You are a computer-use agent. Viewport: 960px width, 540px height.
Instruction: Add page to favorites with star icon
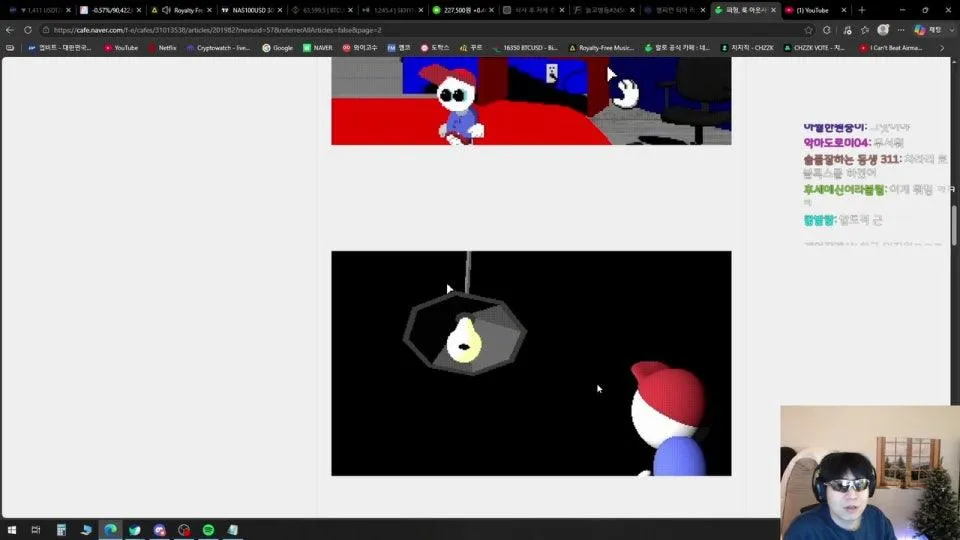pos(808,30)
